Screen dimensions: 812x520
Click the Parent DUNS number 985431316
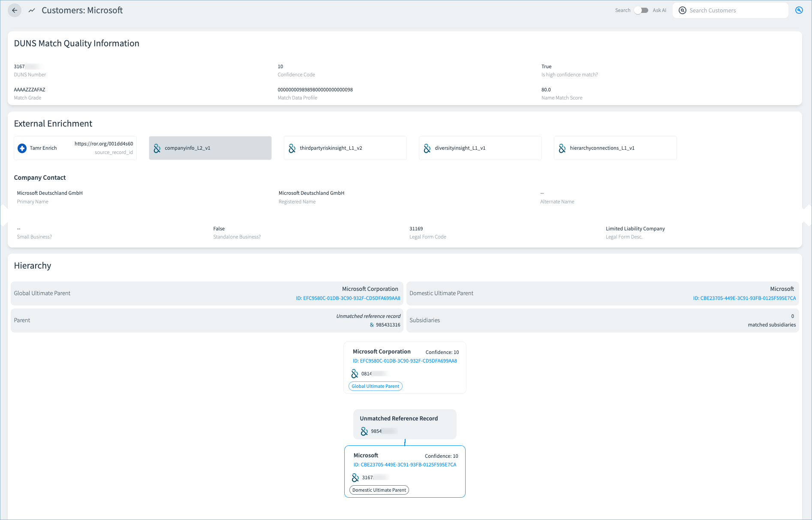coord(388,325)
